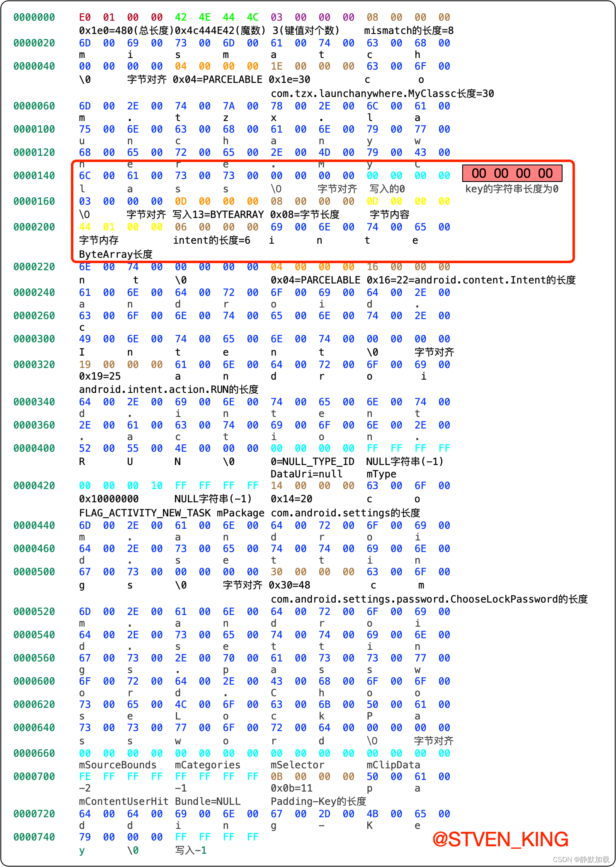The image size is (616, 867).
Task: Click the "写入的0" annotation
Action: click(387, 189)
